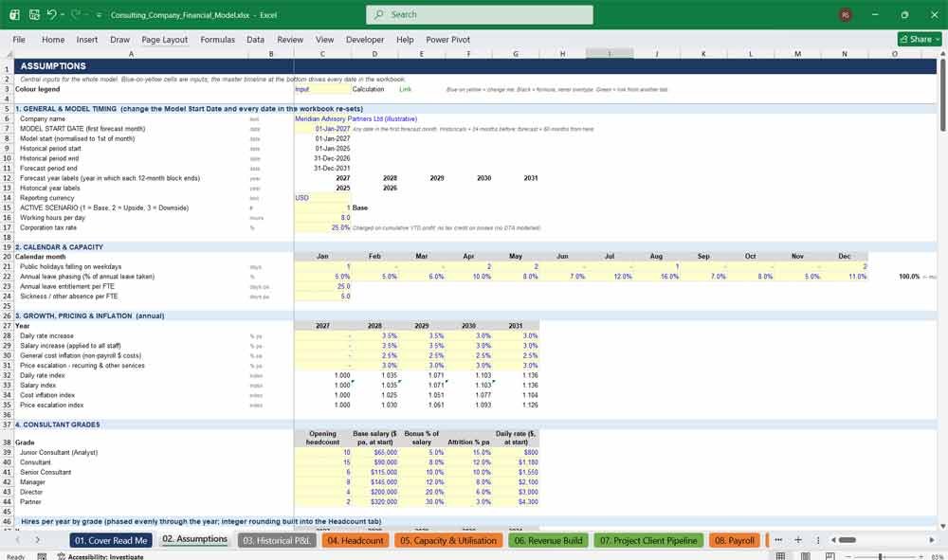Image resolution: width=948 pixels, height=560 pixels.
Task: Open the Help ribbon tab
Action: 405,39
